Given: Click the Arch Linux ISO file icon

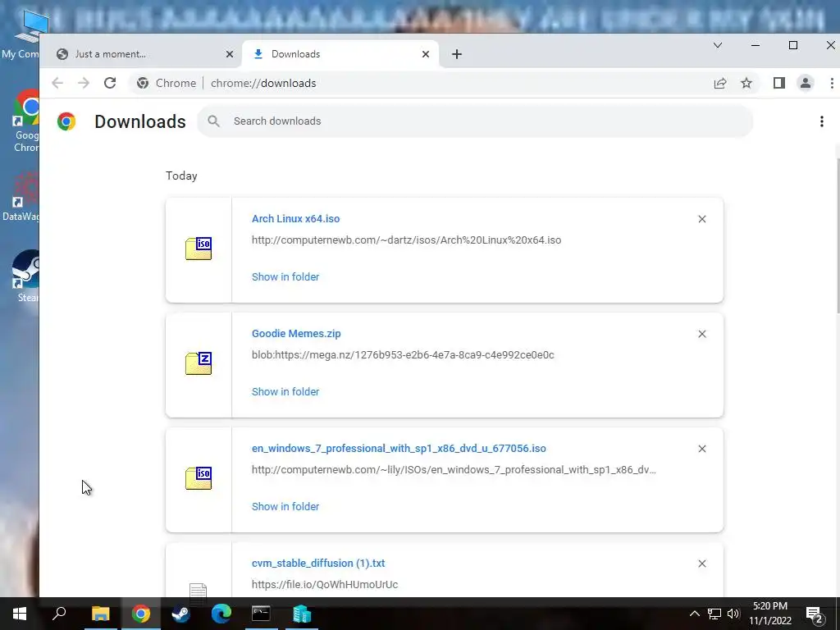Looking at the screenshot, I should [x=199, y=248].
